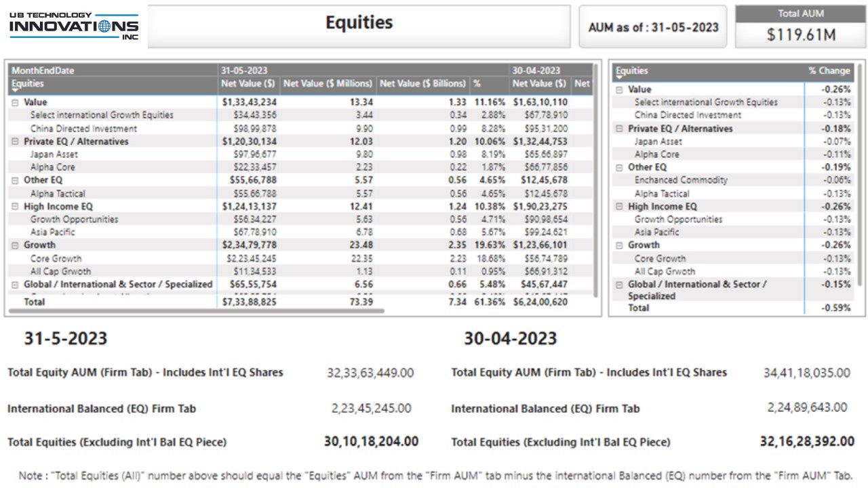Collapse Growth group in % Change table
868x488 pixels.
point(619,245)
